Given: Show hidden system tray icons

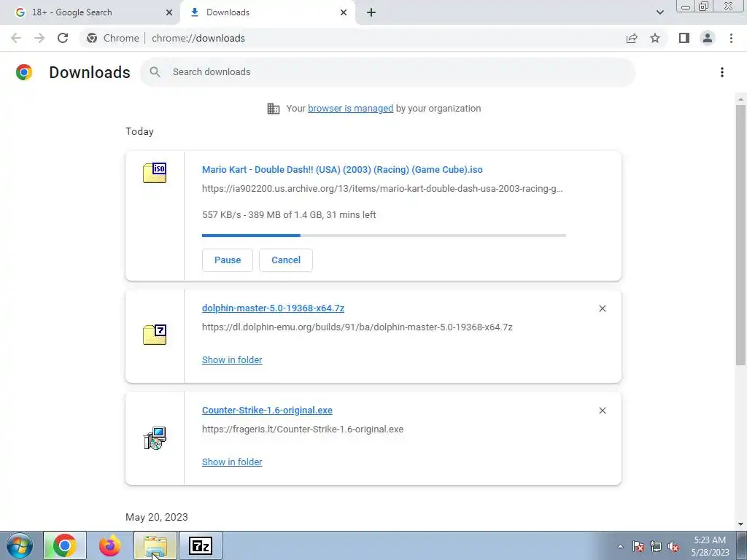Looking at the screenshot, I should [620, 546].
